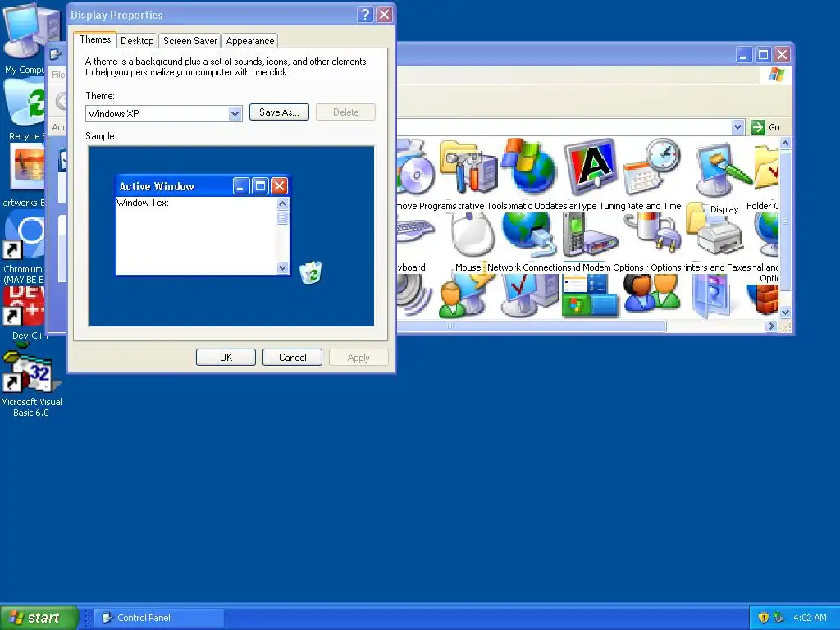Open User Accounts two-people icon
Viewport: 840px width, 630px height.
(652, 294)
